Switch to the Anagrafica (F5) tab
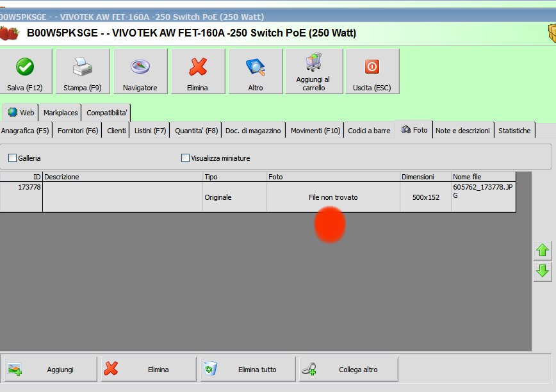The image size is (556, 392). 25,131
